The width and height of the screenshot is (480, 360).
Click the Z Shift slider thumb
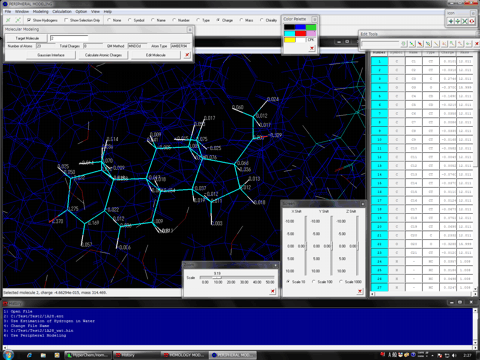(x=357, y=246)
